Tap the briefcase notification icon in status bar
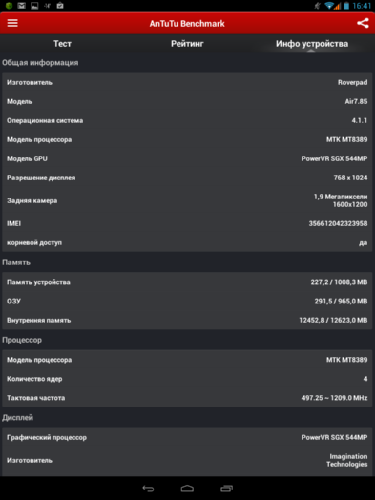This screenshot has width=375, height=500. click(x=60, y=6)
